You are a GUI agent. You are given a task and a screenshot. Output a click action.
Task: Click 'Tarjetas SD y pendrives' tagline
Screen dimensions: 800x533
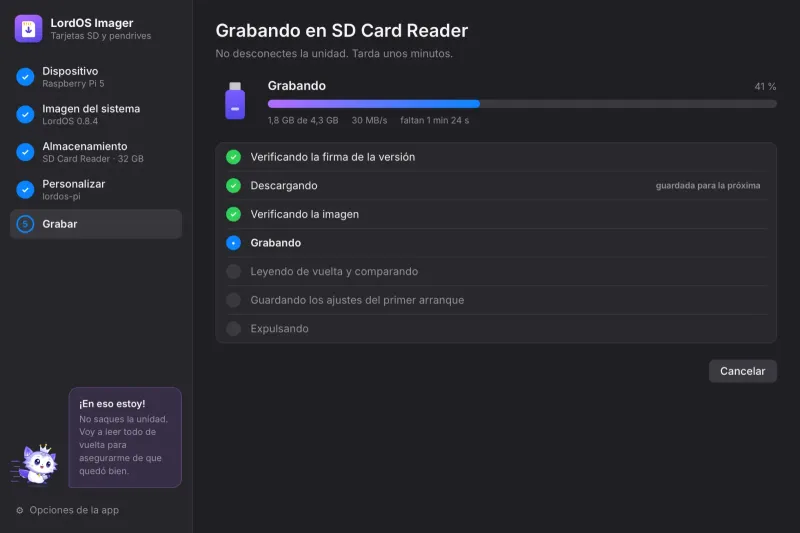click(x=101, y=36)
